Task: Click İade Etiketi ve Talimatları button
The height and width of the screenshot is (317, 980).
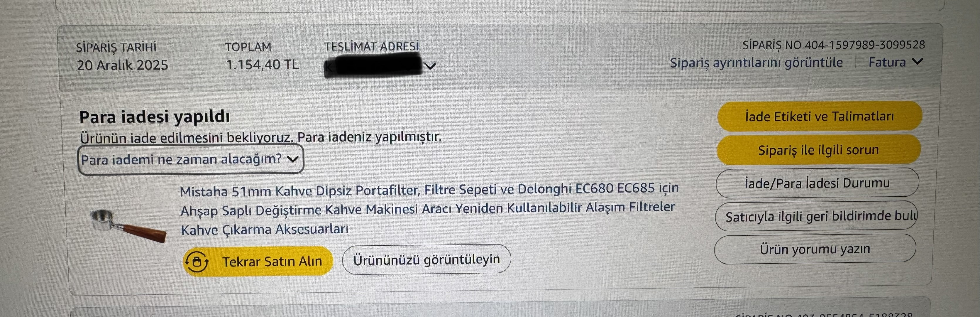Action: 820,116
